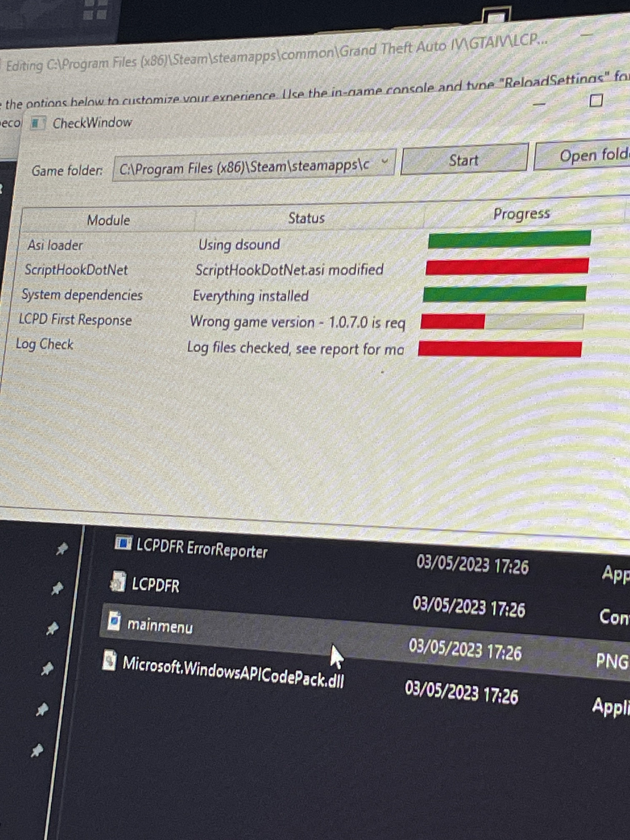Image resolution: width=630 pixels, height=840 pixels.
Task: Click the LCPDFR config file icon
Action: coord(118,582)
